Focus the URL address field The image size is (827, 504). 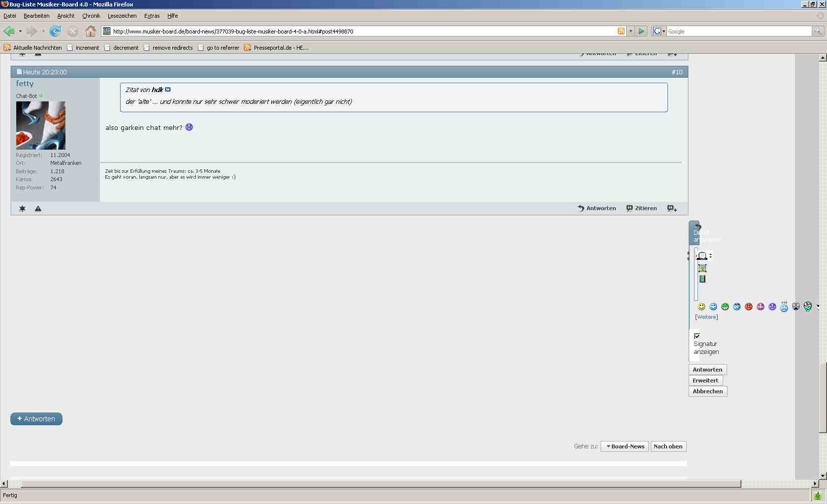pyautogui.click(x=364, y=31)
